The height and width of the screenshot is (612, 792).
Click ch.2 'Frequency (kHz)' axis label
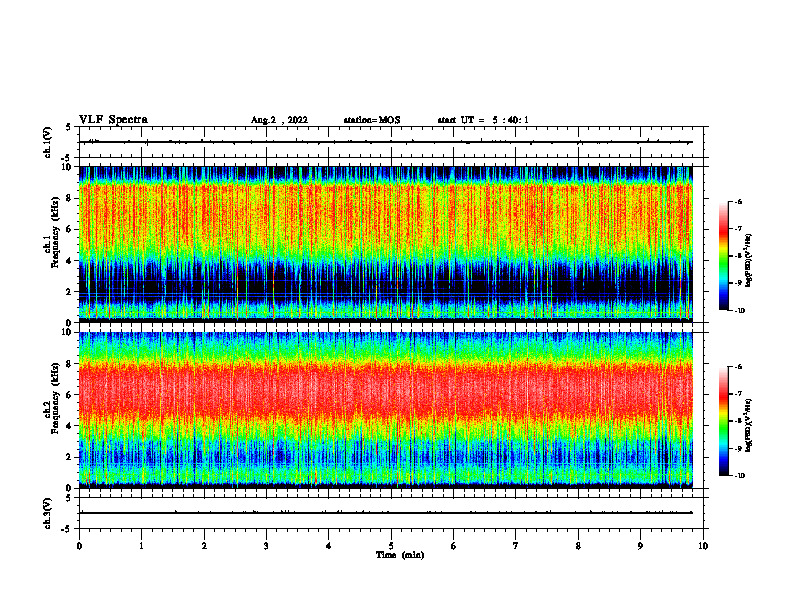click(55, 398)
